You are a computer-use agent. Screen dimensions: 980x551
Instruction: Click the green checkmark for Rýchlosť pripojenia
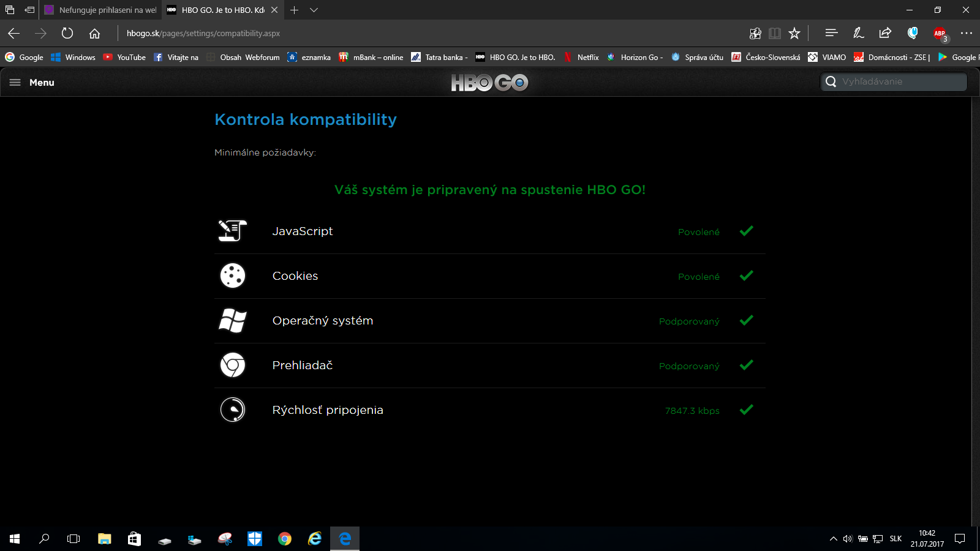pos(746,410)
